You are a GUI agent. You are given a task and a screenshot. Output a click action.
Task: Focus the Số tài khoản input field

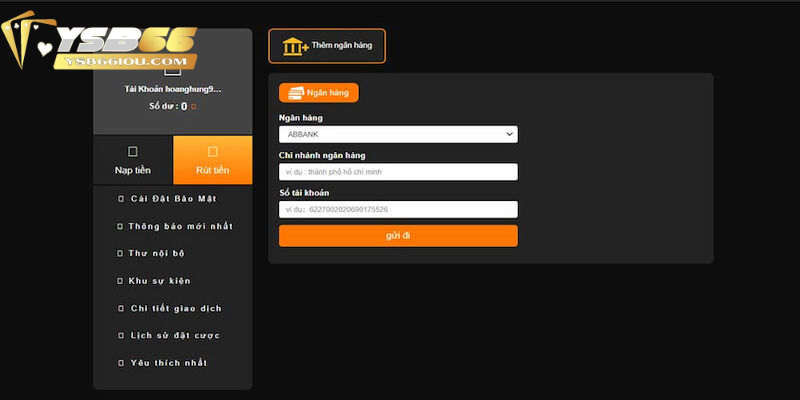click(x=398, y=209)
